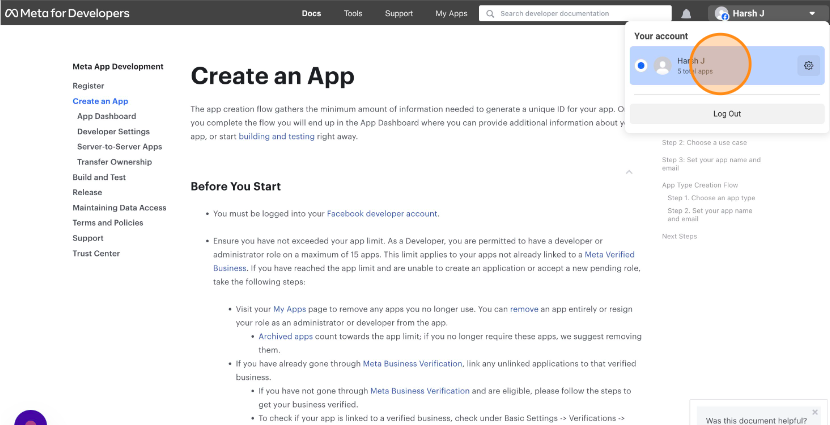This screenshot has height=425, width=830.
Task: Jump to Step 3: Set your app name
Action: tap(711, 164)
